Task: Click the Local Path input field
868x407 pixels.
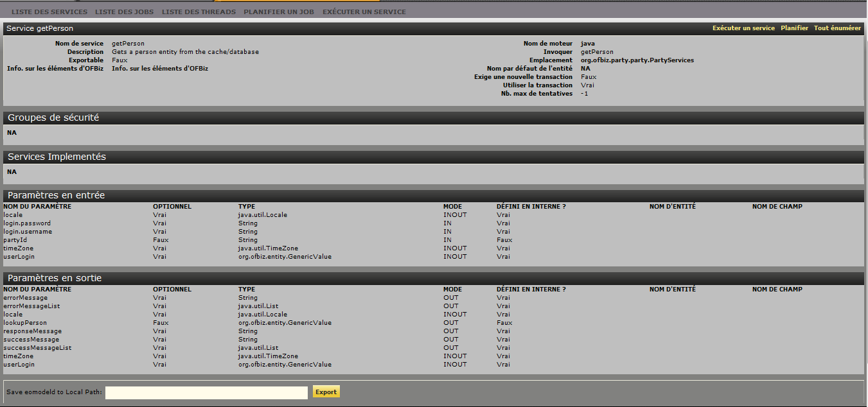Action: [206, 392]
